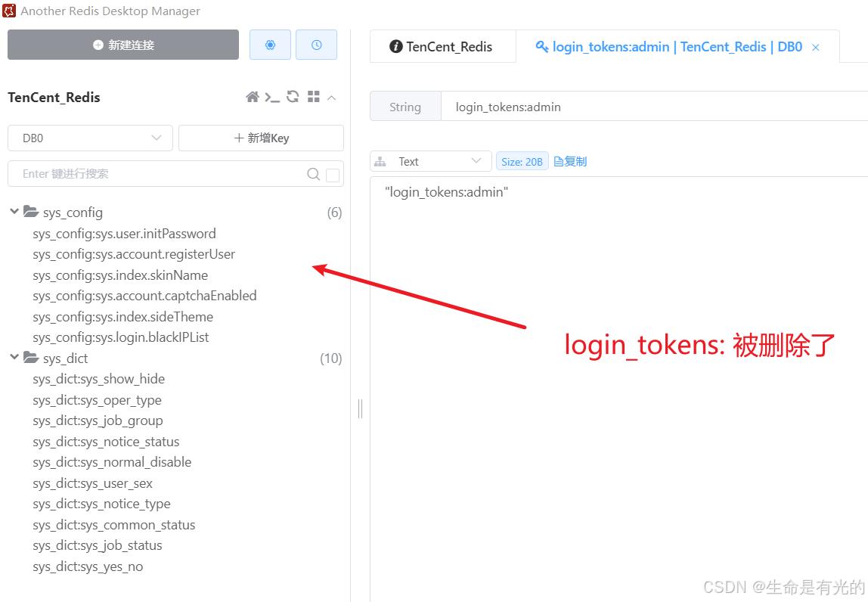The width and height of the screenshot is (868, 602).
Task: Open key sys_dict:sys_oper_type
Action: pos(97,400)
